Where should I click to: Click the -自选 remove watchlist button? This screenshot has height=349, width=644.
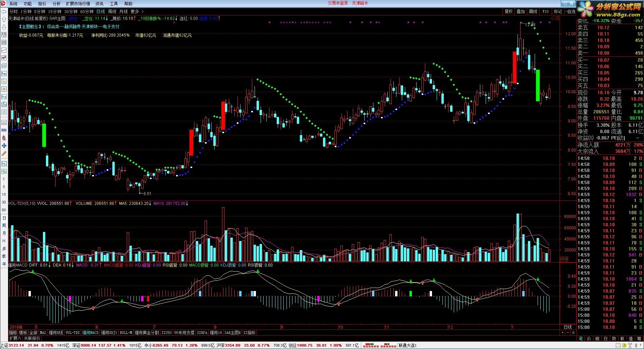pyautogui.click(x=570, y=11)
